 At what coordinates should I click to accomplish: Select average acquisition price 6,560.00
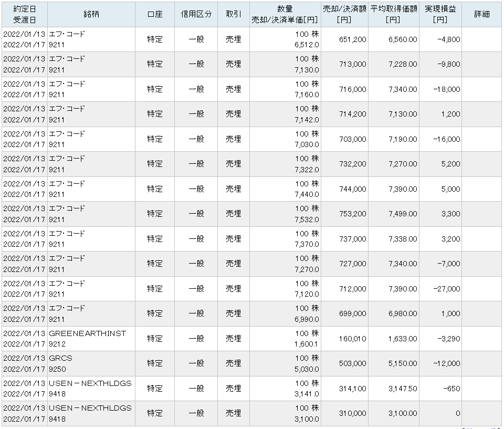pos(403,39)
